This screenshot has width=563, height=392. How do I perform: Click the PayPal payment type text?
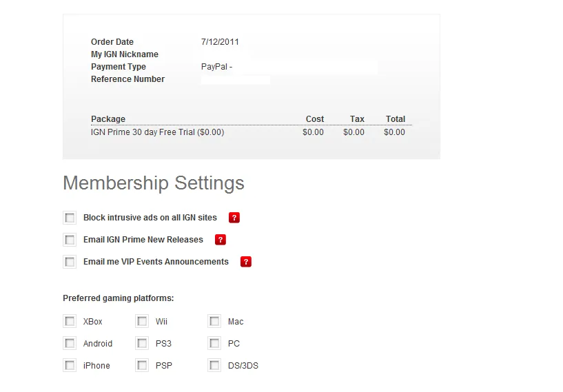point(216,67)
